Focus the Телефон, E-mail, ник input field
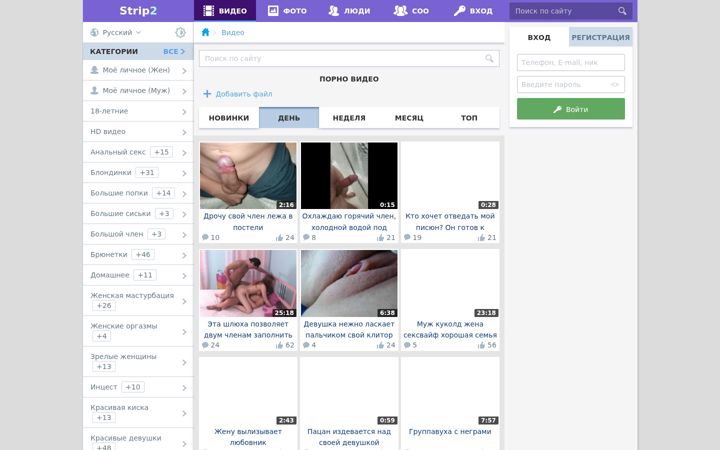The width and height of the screenshot is (720, 450). tap(571, 62)
